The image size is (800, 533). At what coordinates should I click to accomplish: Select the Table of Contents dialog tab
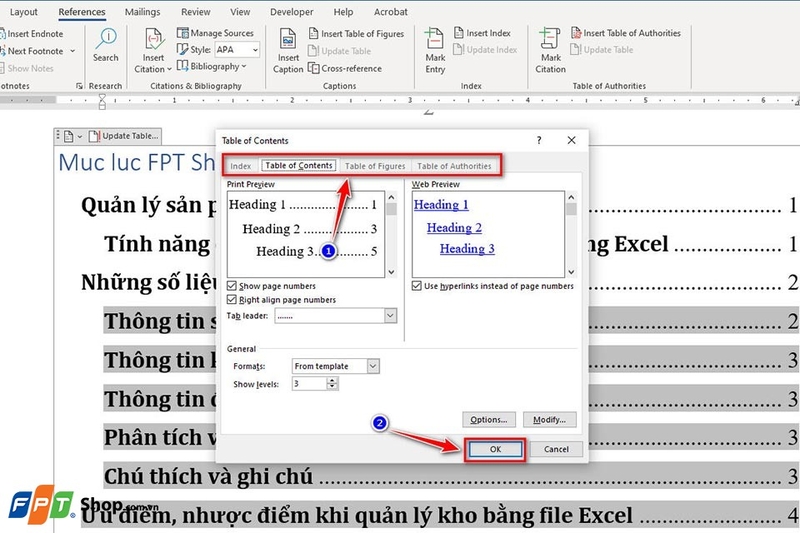pos(298,165)
